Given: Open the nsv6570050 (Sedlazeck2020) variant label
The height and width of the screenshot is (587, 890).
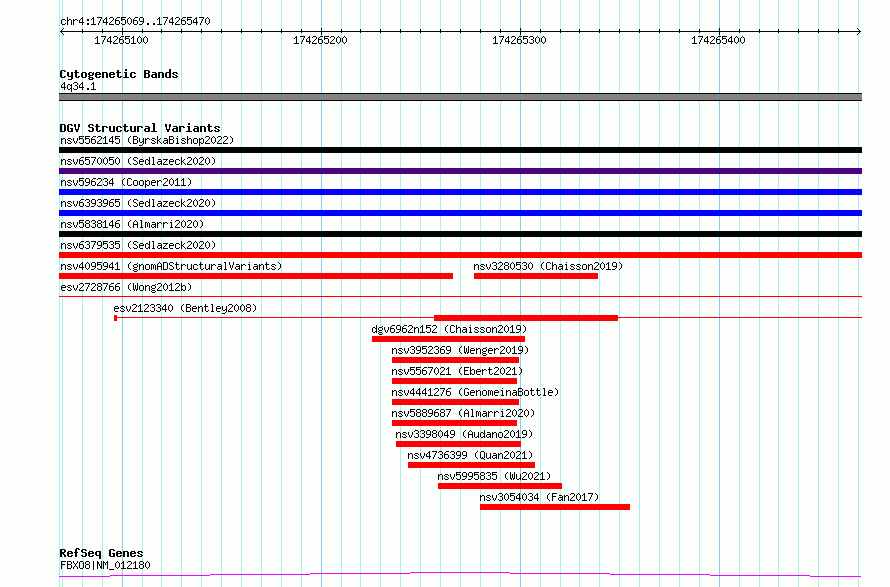Looking at the screenshot, I should [138, 161].
